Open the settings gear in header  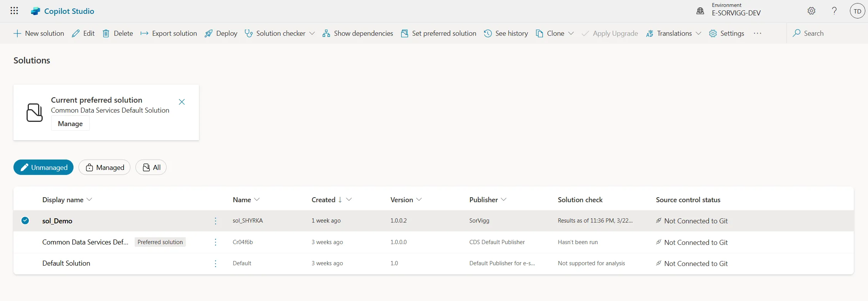click(811, 11)
